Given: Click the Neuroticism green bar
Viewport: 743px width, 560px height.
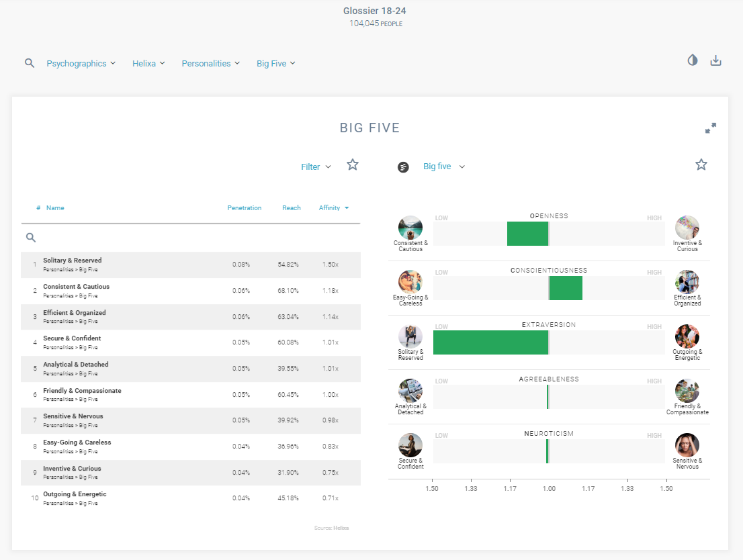Looking at the screenshot, I should click(548, 451).
